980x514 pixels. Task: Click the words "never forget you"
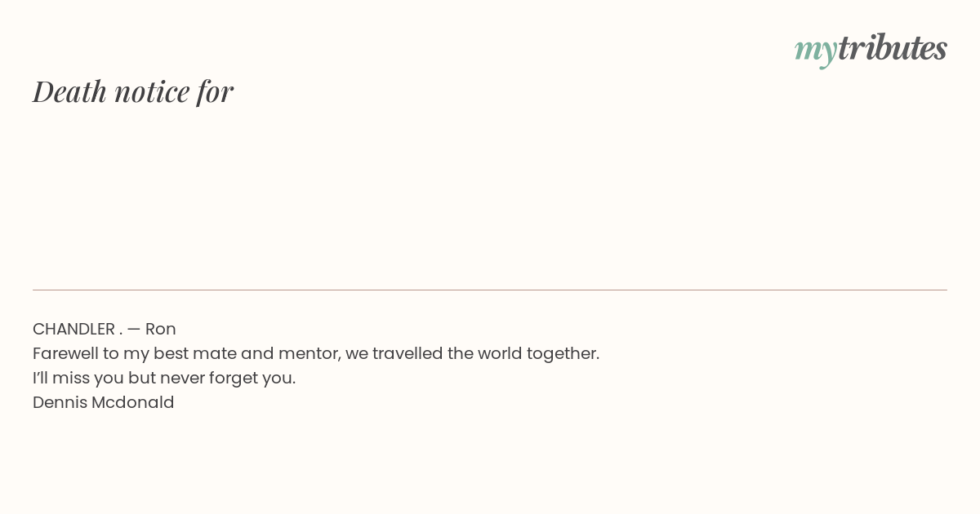[228, 378]
